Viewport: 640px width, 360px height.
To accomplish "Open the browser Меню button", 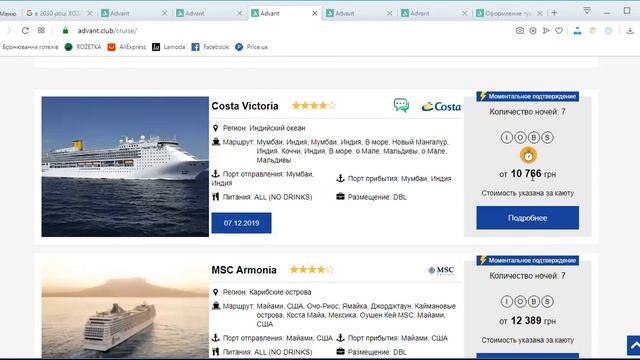I will [x=8, y=13].
